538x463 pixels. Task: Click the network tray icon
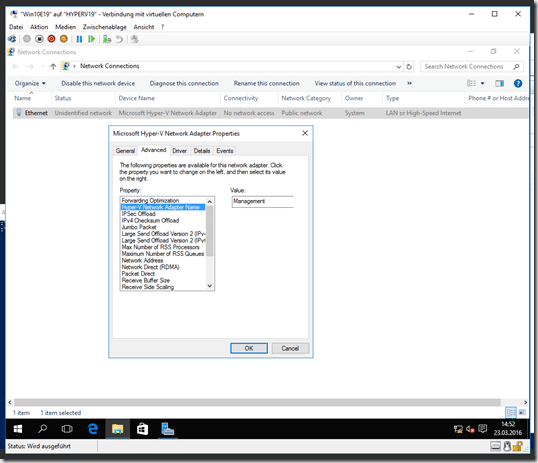click(x=458, y=429)
